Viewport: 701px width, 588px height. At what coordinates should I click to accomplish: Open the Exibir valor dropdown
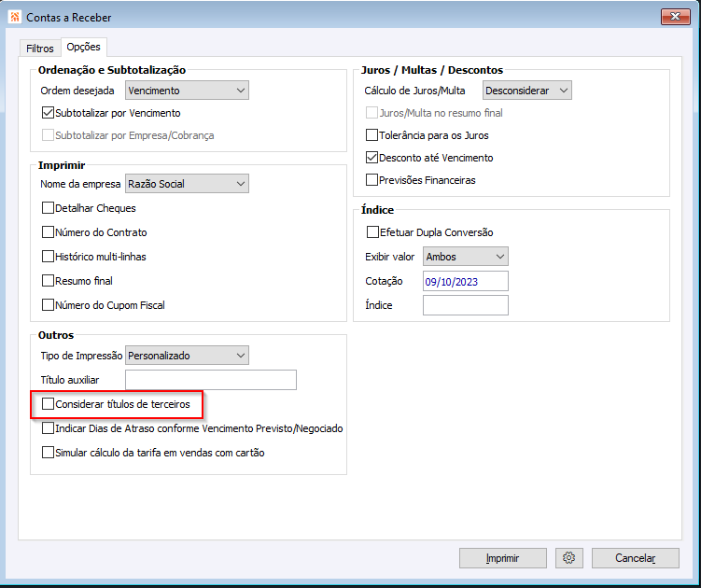pos(466,257)
